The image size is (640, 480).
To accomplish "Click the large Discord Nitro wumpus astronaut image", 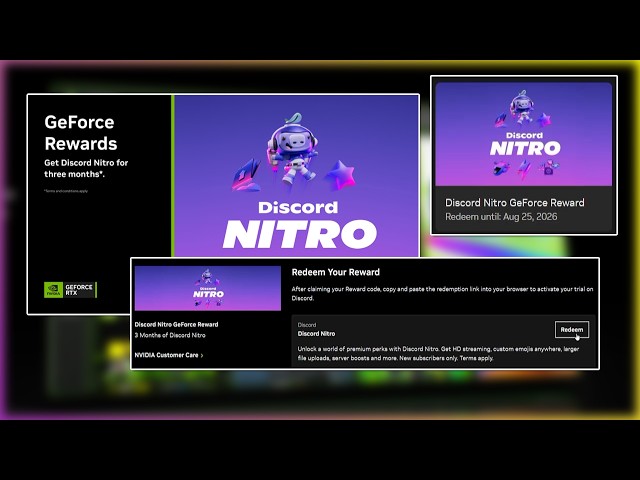I will tap(292, 148).
